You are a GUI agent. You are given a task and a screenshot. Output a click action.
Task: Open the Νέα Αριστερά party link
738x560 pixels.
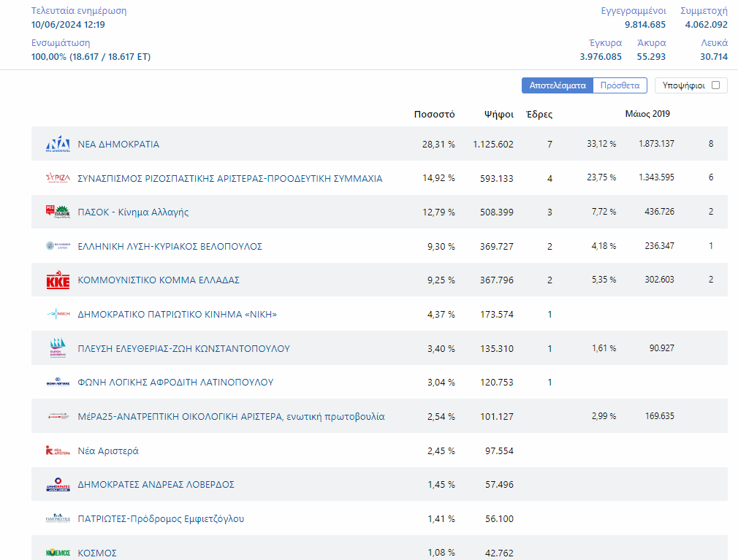[x=108, y=451]
